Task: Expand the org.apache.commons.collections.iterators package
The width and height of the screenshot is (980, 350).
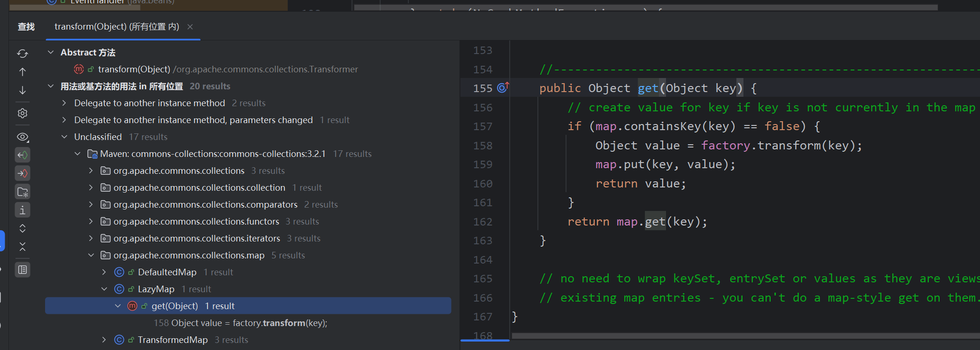Action: 91,238
